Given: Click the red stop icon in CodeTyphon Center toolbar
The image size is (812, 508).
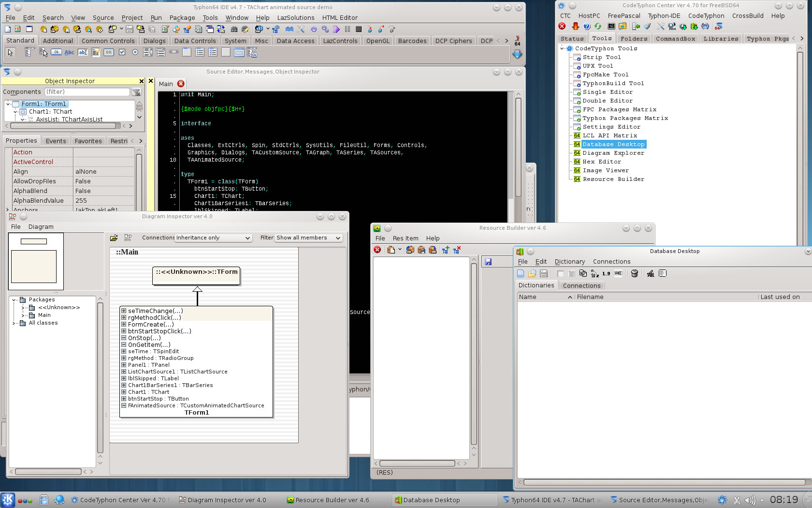Looking at the screenshot, I should (562, 26).
